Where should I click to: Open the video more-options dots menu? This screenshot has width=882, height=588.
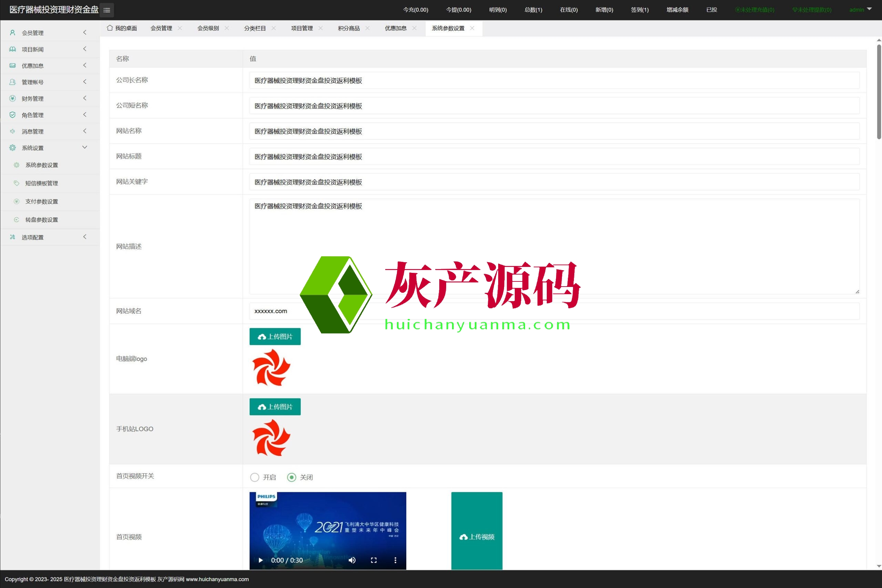tap(395, 560)
